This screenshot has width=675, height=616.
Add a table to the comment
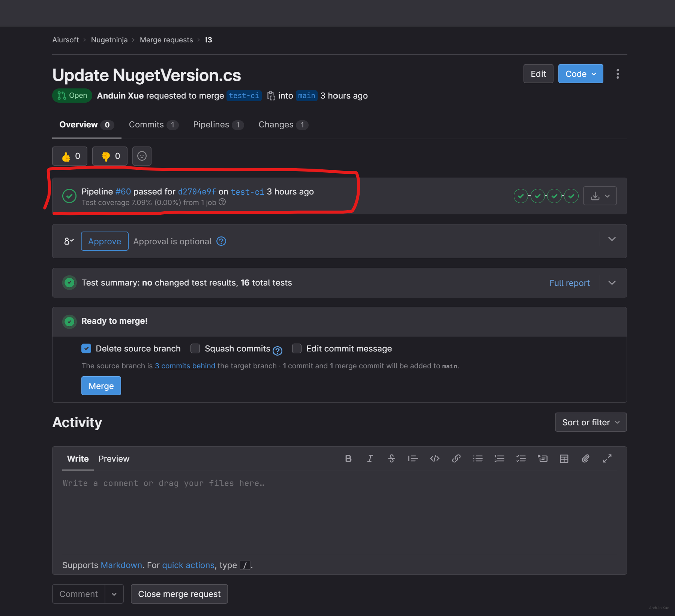(564, 459)
